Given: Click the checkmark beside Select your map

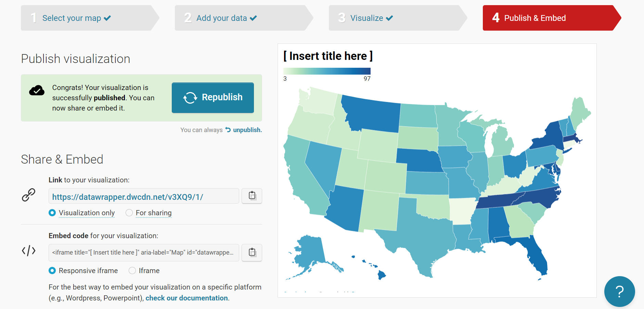Looking at the screenshot, I should [x=107, y=18].
